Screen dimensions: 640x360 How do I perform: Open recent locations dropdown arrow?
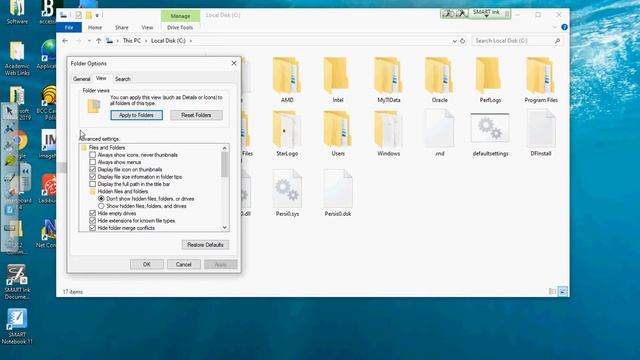pyautogui.click(x=89, y=41)
